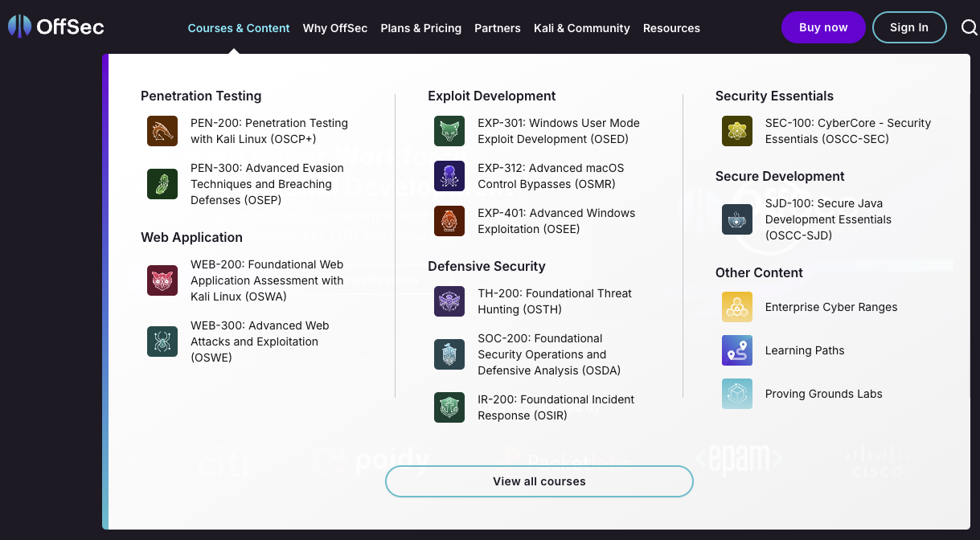This screenshot has width=980, height=540.
Task: Click the WEB-200 course icon
Action: tap(162, 280)
